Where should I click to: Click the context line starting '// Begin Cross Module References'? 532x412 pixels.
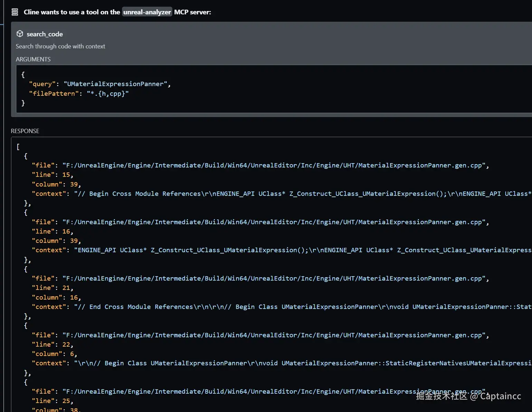[x=282, y=194]
